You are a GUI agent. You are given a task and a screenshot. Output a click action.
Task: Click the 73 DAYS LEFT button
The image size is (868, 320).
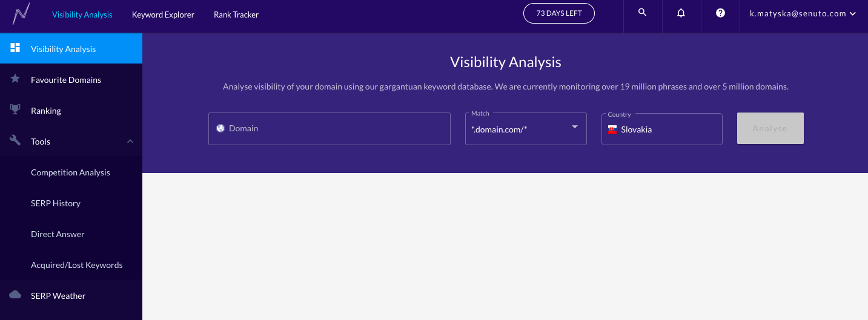pyautogui.click(x=559, y=13)
